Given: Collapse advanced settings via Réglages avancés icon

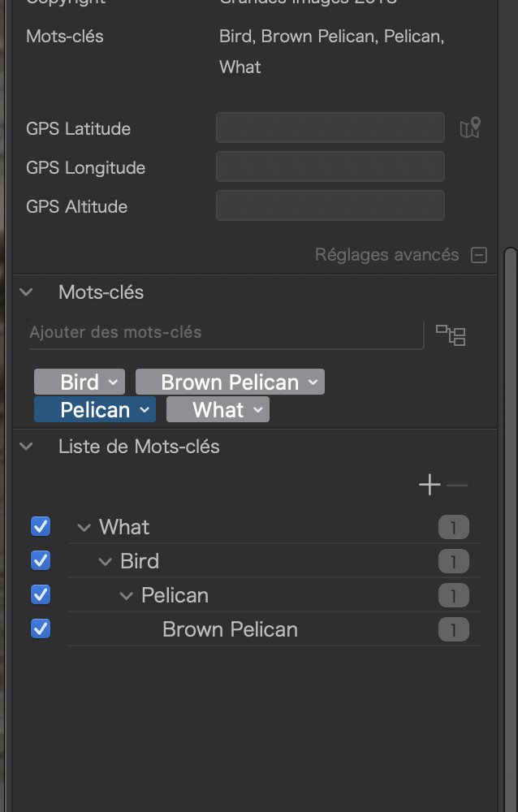Looking at the screenshot, I should tap(479, 255).
